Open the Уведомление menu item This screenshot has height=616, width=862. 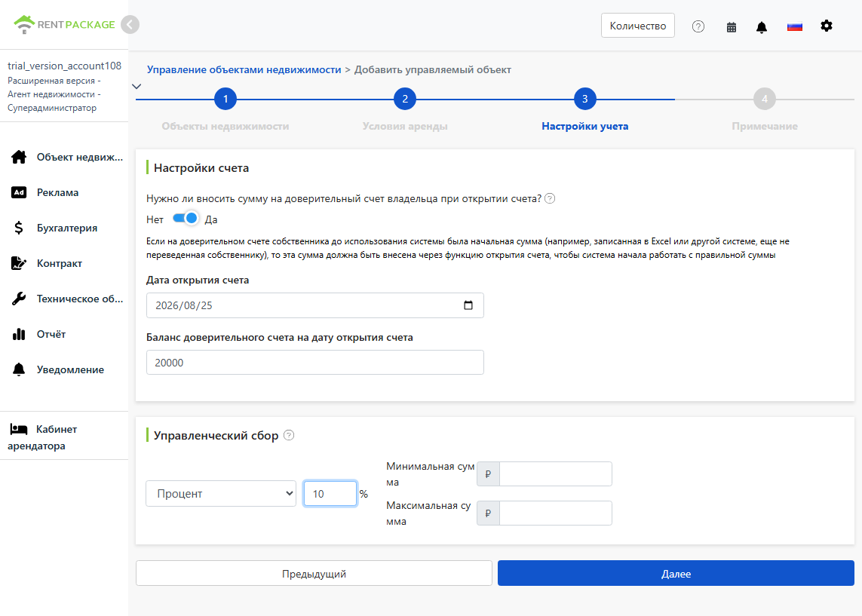70,369
